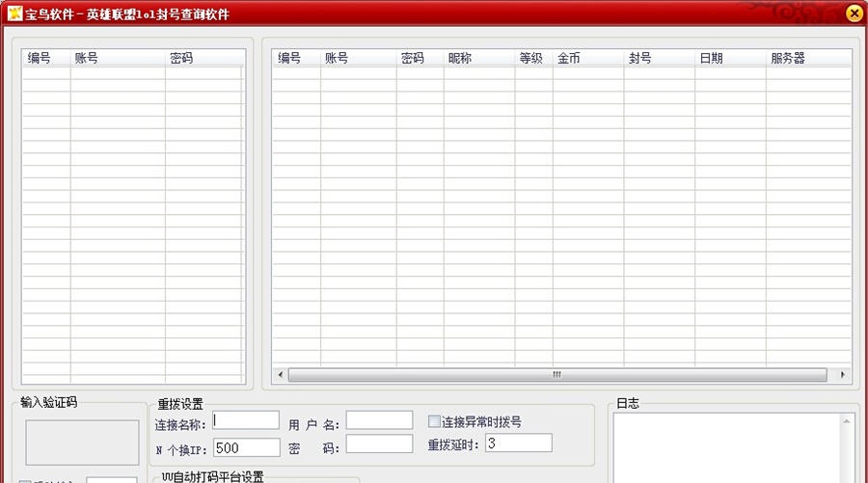Click 日期 column header

731,58
